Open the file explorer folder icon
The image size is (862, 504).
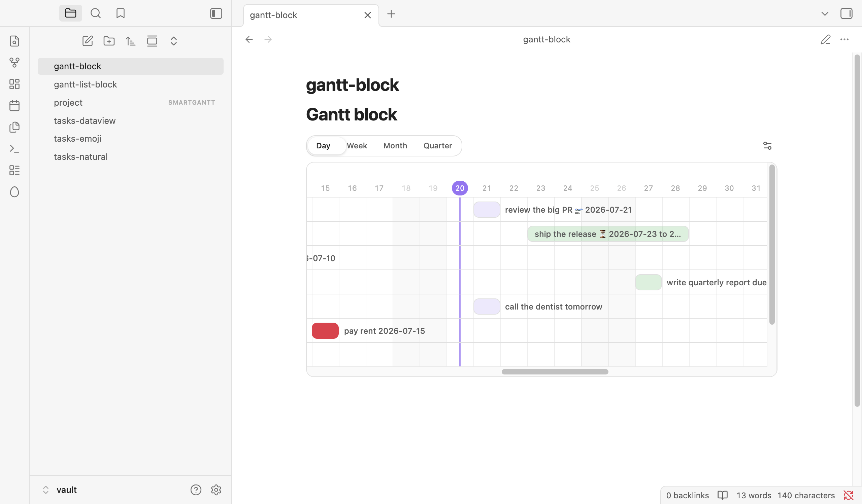tap(70, 13)
